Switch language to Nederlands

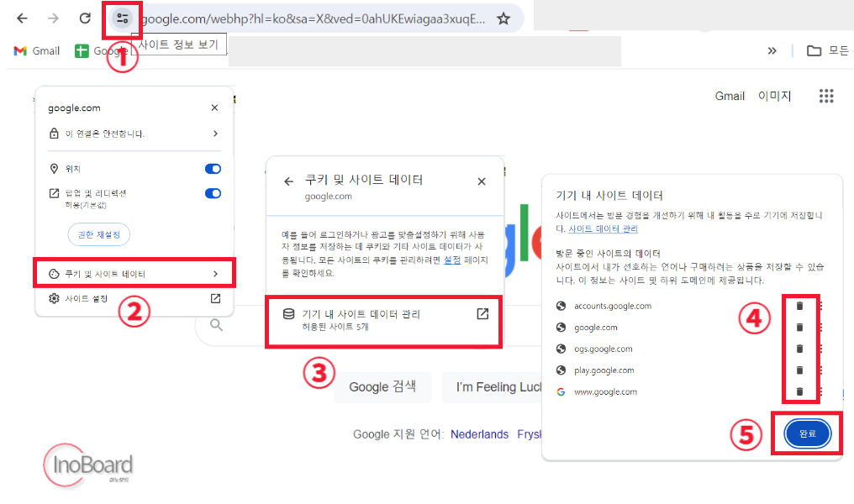[x=479, y=434]
